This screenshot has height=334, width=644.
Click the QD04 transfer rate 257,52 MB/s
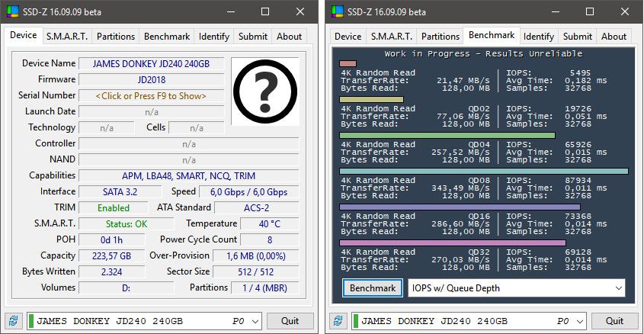pyautogui.click(x=460, y=153)
